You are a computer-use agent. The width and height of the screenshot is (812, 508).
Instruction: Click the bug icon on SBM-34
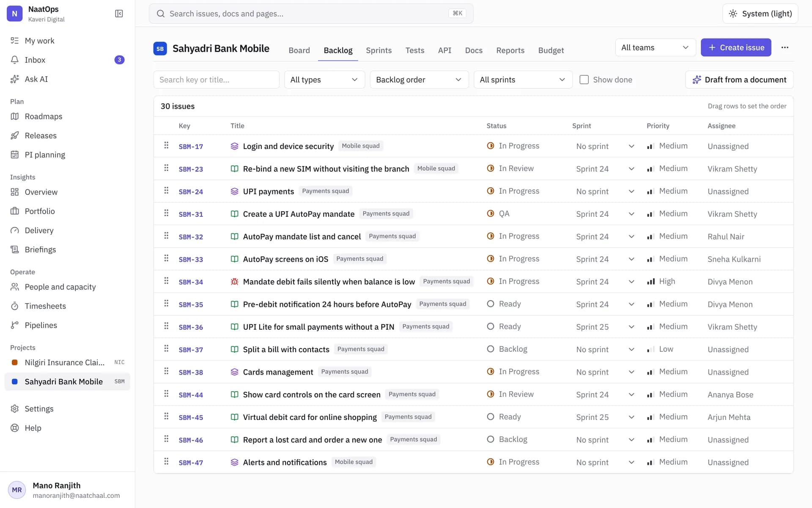[234, 282]
